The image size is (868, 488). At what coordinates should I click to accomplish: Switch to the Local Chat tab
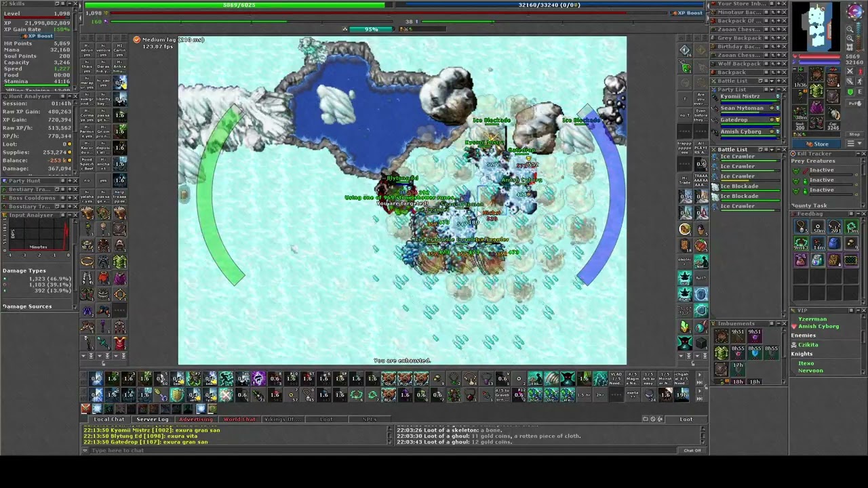pos(109,419)
